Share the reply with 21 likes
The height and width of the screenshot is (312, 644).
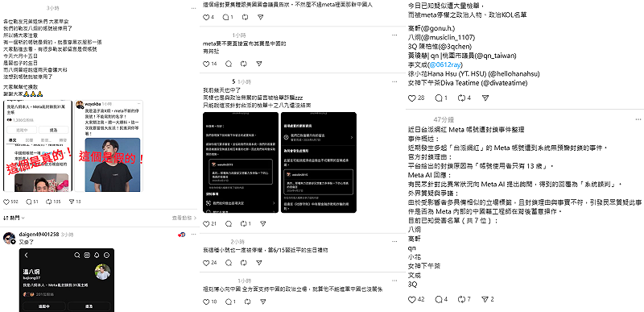pos(264,223)
